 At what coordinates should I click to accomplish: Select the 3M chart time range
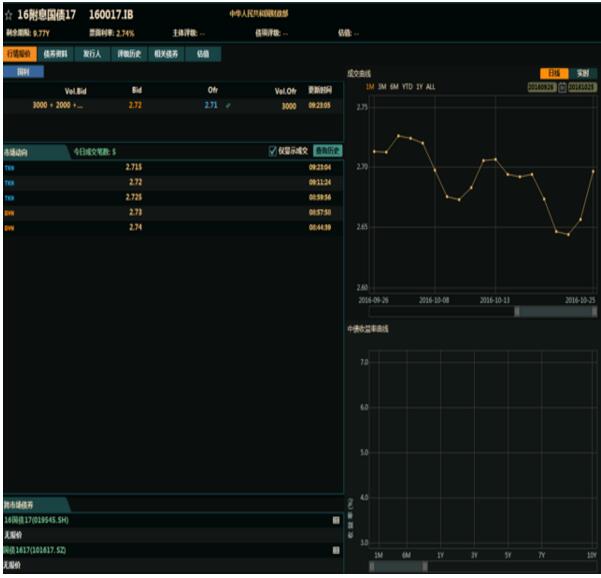381,87
